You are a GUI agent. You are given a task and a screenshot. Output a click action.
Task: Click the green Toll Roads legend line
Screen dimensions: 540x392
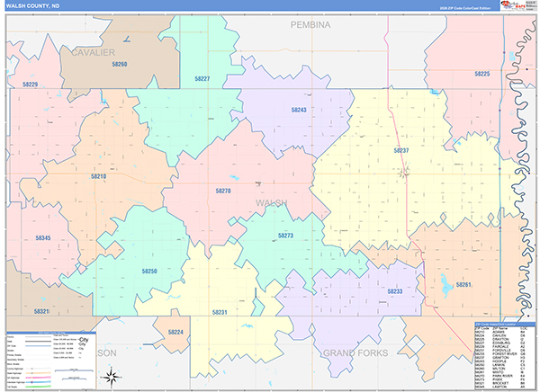(x=38, y=386)
